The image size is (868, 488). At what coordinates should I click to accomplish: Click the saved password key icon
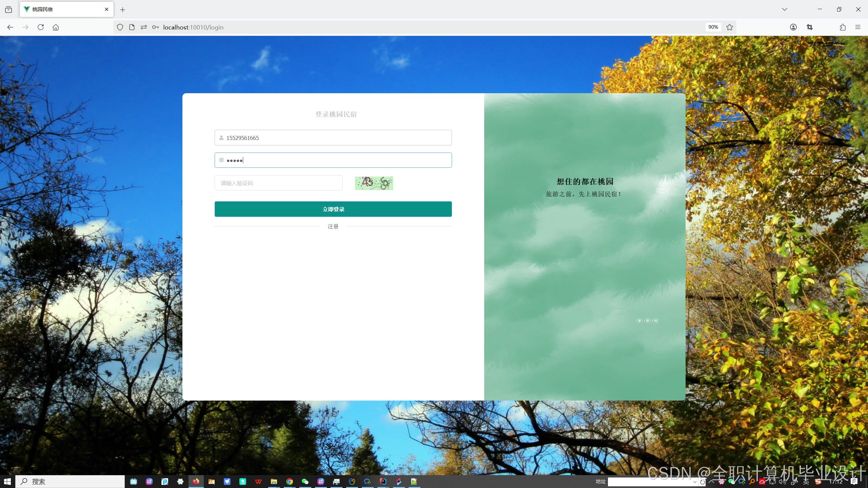coord(155,27)
